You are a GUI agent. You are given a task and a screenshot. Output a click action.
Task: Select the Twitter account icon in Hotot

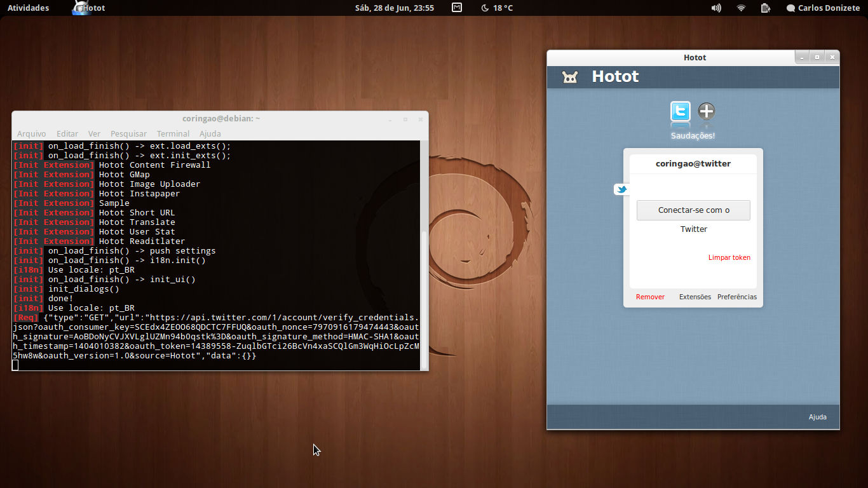click(x=681, y=112)
